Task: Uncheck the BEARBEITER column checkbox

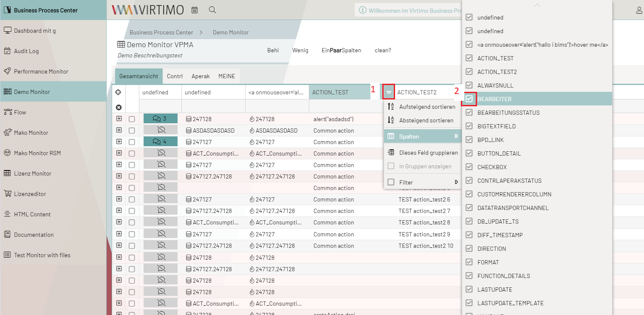Action: pos(469,99)
